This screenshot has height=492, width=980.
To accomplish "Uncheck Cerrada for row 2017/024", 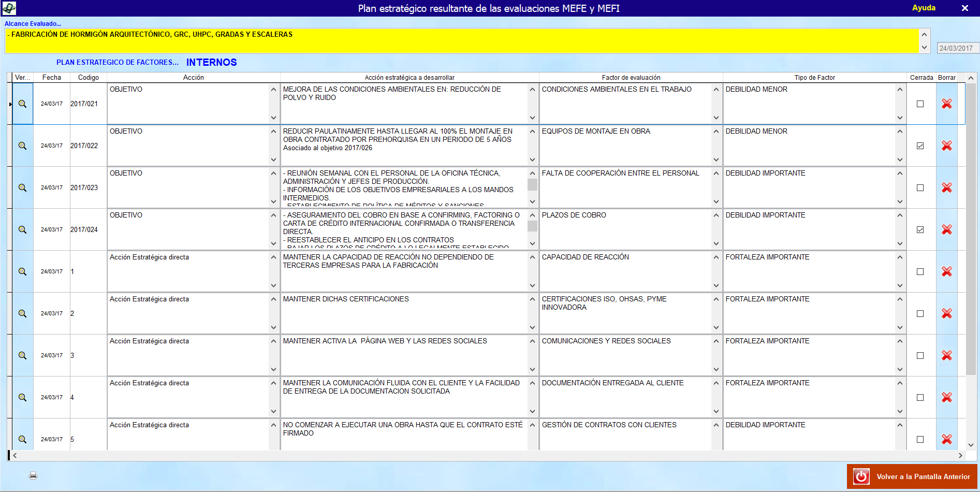I will 920,229.
